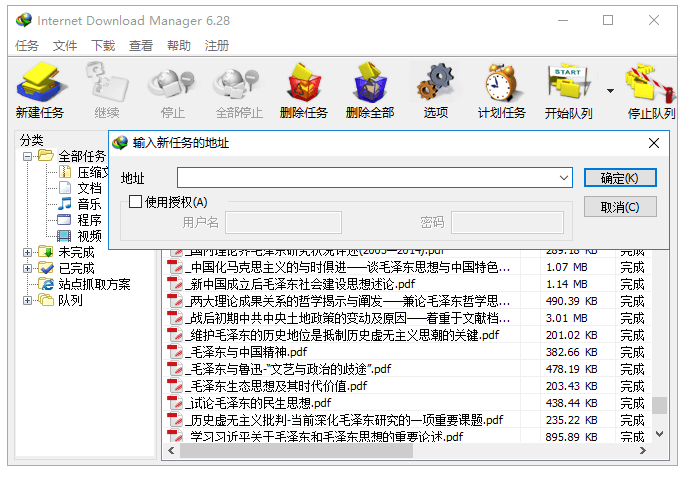Click the vertical scrollbar thumb
686x478 pixels.
[660, 405]
